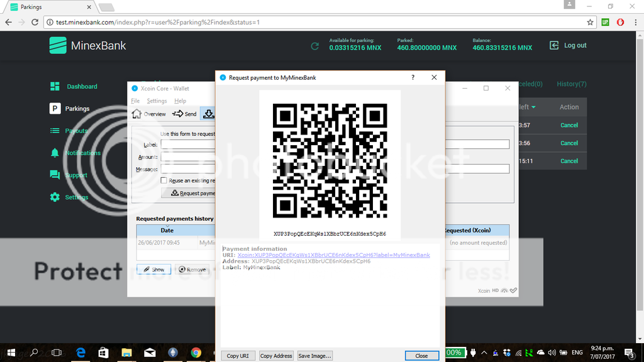
Task: Click the red Opera-style extension icon
Action: 621,22
